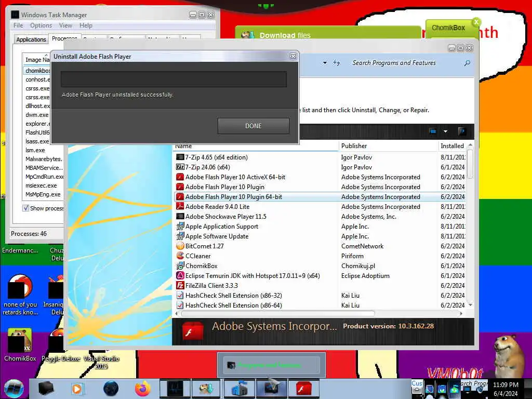532x399 pixels.
Task: Sort program list by Installed column
Action: point(453,146)
